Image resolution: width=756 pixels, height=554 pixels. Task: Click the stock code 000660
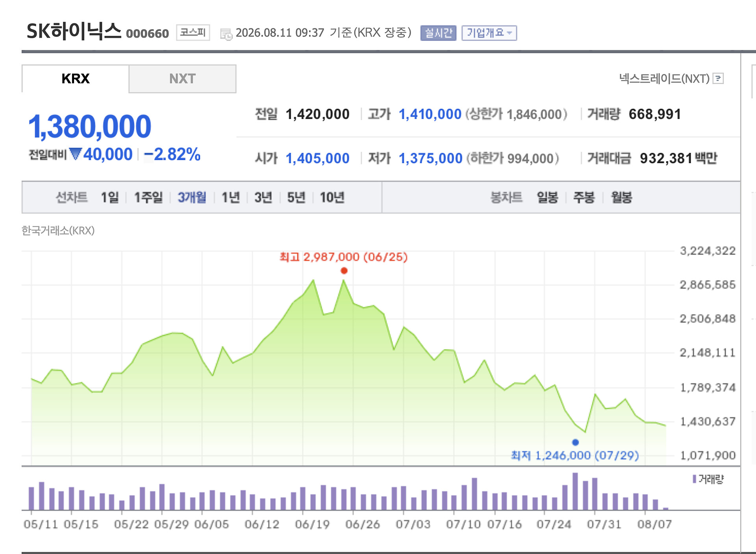pyautogui.click(x=147, y=33)
